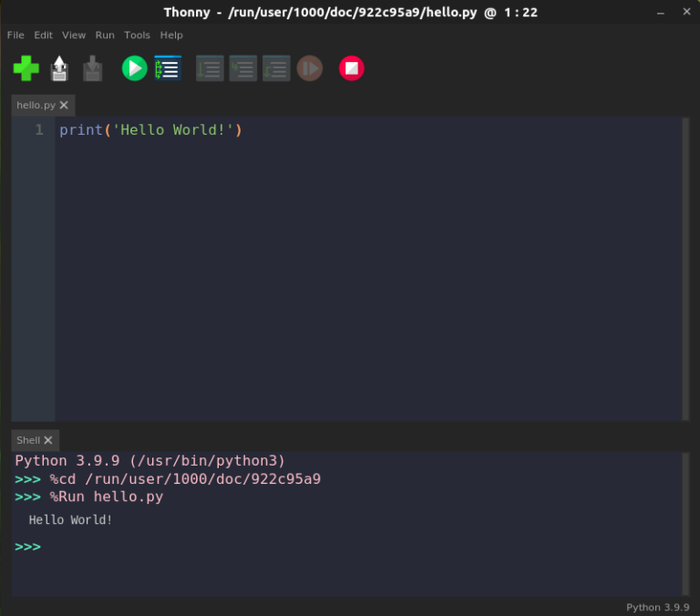Click the Step into debug icon
Screen dimensions: 700x616
(243, 68)
